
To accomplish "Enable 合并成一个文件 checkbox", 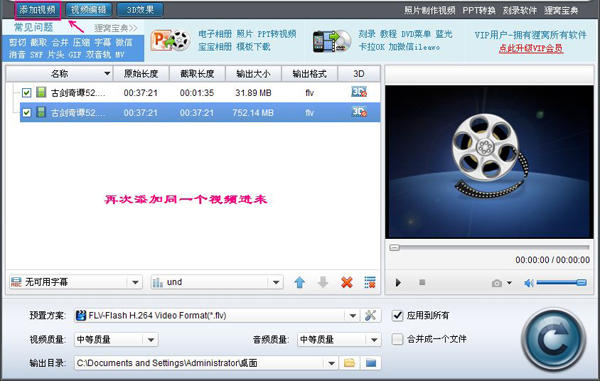I will [x=398, y=339].
